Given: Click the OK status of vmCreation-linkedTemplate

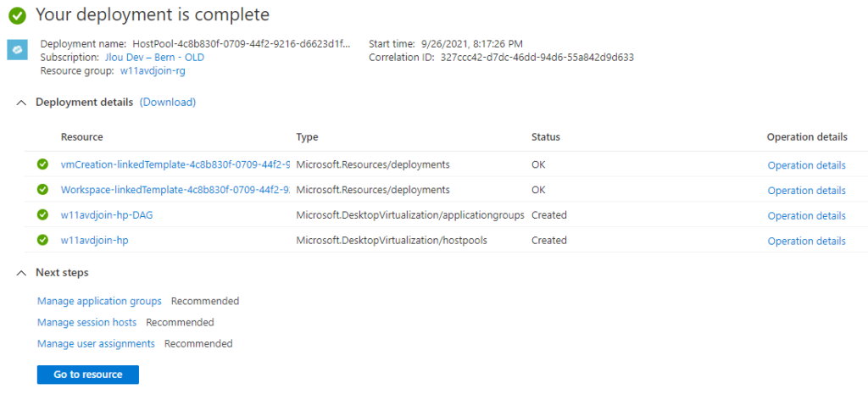Looking at the screenshot, I should [538, 164].
